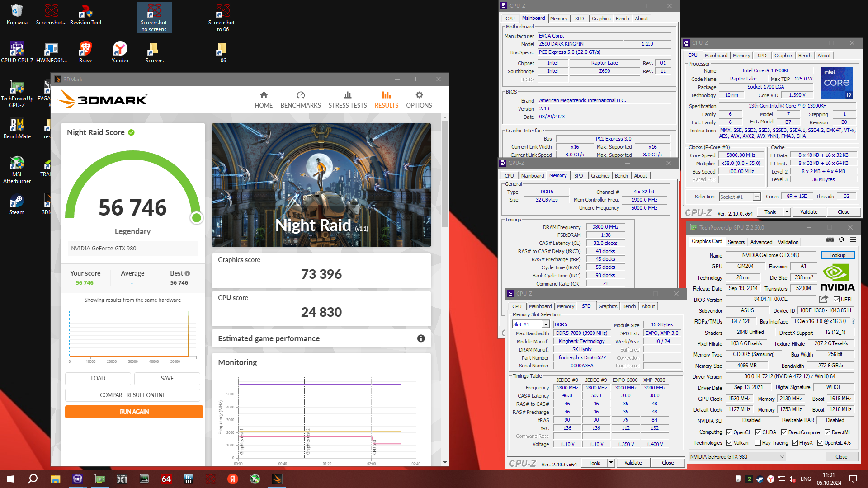
Task: Select the HWiNFO64 desktop icon
Action: pos(51,52)
